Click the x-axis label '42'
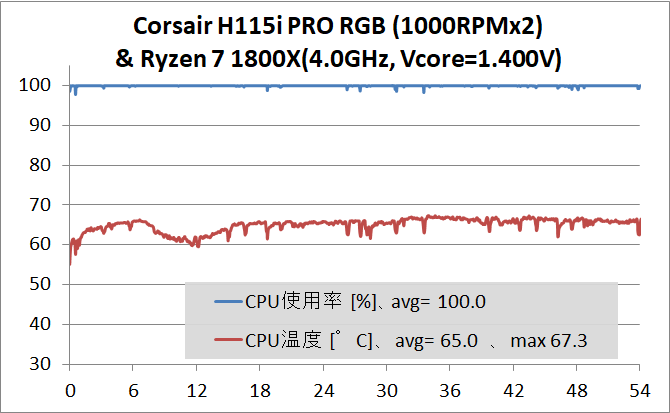Image resolution: width=670 pixels, height=413 pixels. 513,391
